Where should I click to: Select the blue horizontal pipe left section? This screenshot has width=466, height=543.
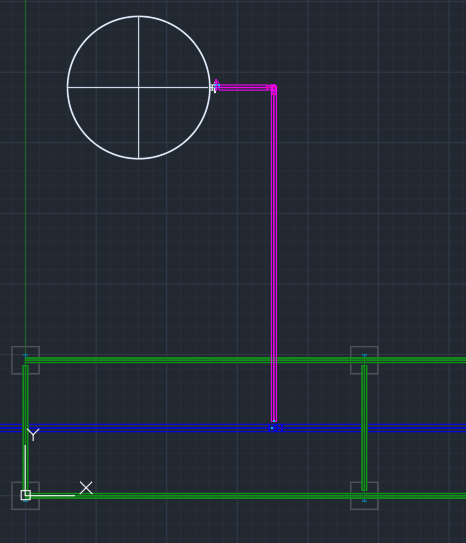(x=134, y=428)
